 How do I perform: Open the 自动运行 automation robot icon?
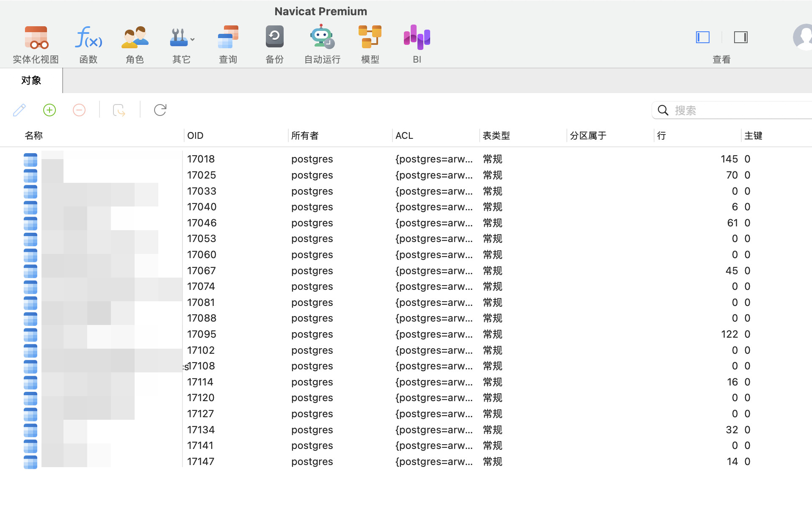point(322,36)
